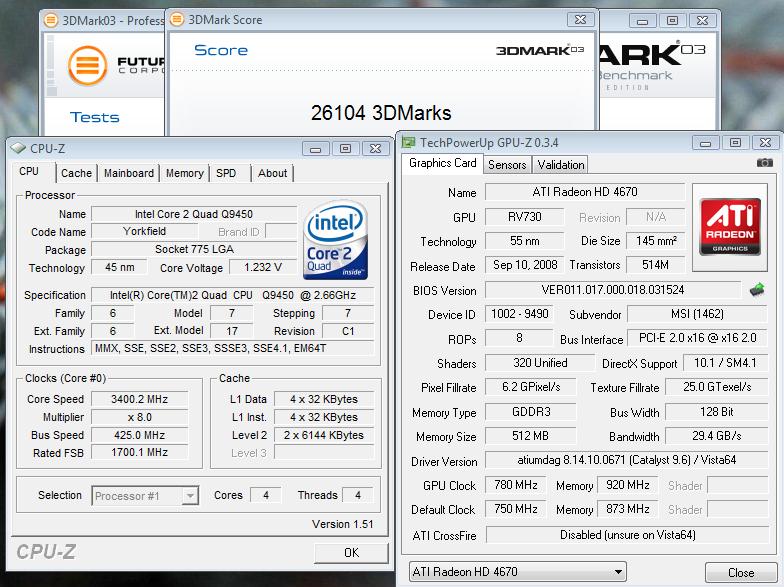This screenshot has width=784, height=587.
Task: Click the GPU-Z screenshot camera icon
Action: coord(764,163)
